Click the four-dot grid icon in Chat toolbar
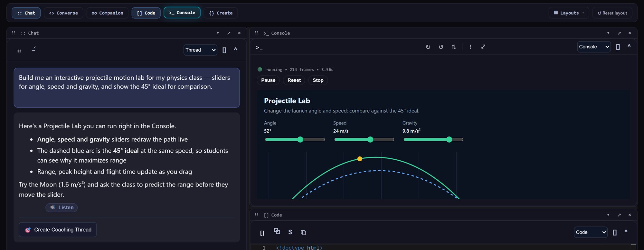The height and width of the screenshot is (250, 644). tap(19, 51)
